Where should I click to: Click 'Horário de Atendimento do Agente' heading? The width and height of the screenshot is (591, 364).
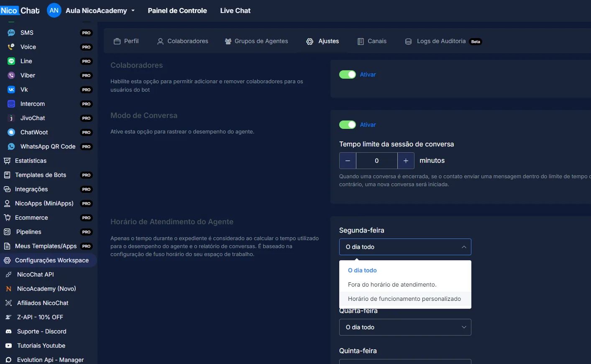point(172,222)
